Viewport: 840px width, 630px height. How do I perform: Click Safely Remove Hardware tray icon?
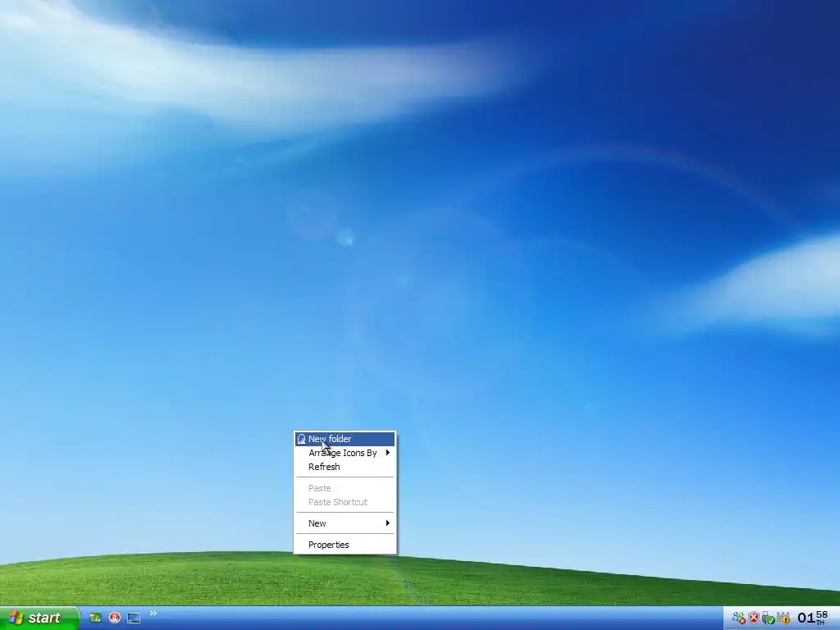tap(768, 619)
